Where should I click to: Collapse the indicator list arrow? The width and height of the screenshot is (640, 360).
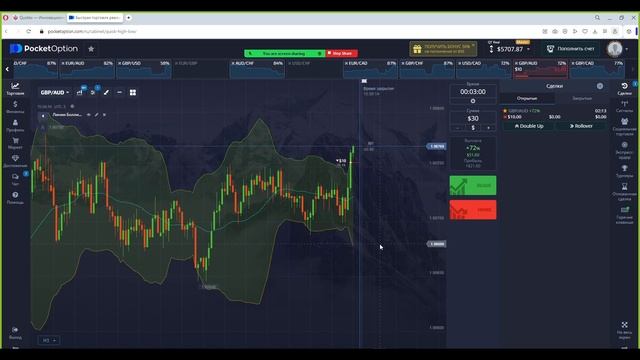(x=43, y=116)
